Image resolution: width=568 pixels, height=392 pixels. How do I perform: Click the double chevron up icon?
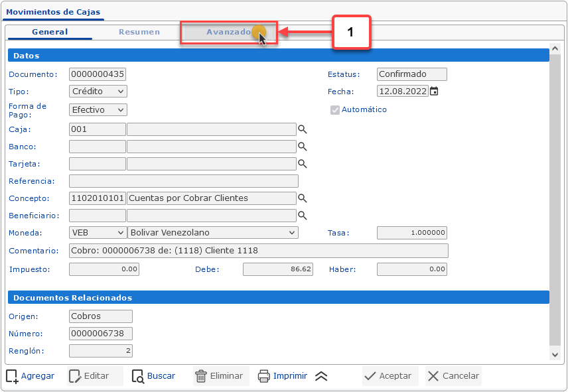tap(321, 376)
